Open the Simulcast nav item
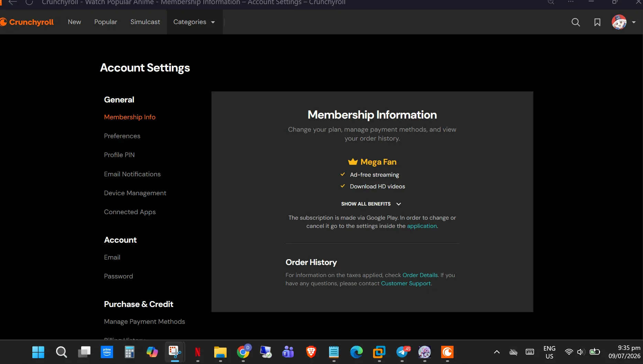This screenshot has height=364, width=643. [x=145, y=22]
